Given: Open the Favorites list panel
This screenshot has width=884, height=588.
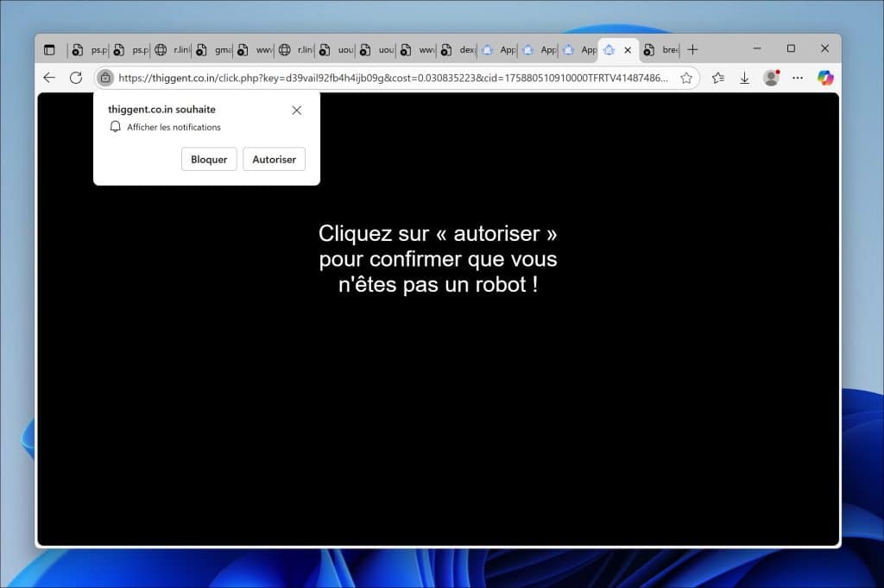Looking at the screenshot, I should (717, 78).
